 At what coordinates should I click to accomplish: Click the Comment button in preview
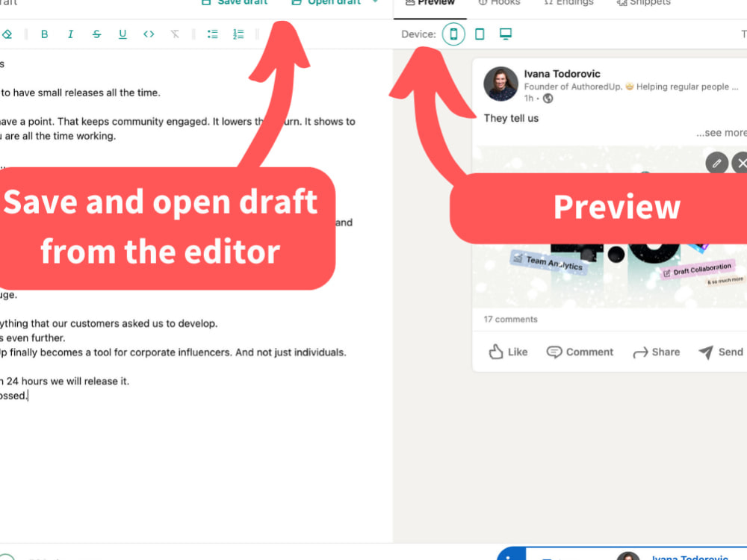[x=580, y=352]
